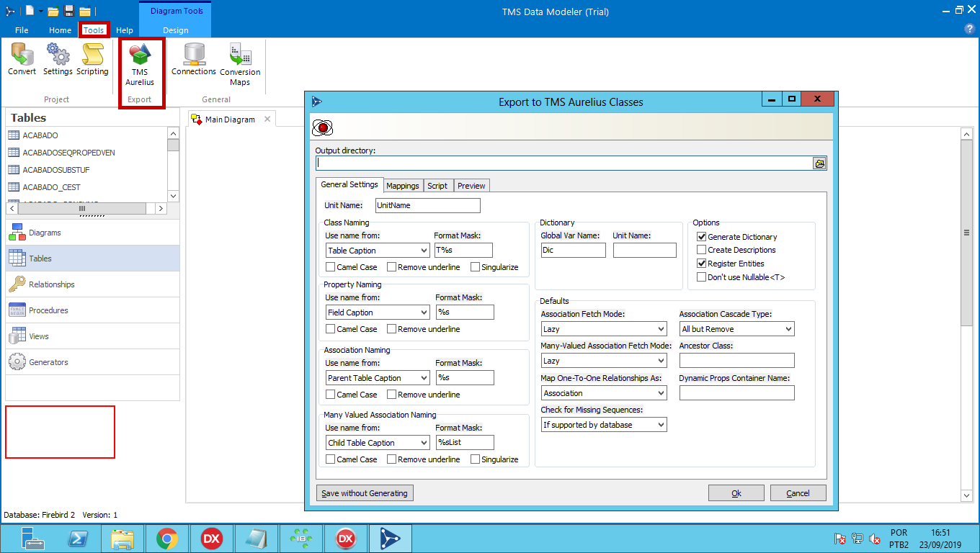Open Generators section in sidebar
This screenshot has height=553, width=980.
tap(92, 362)
